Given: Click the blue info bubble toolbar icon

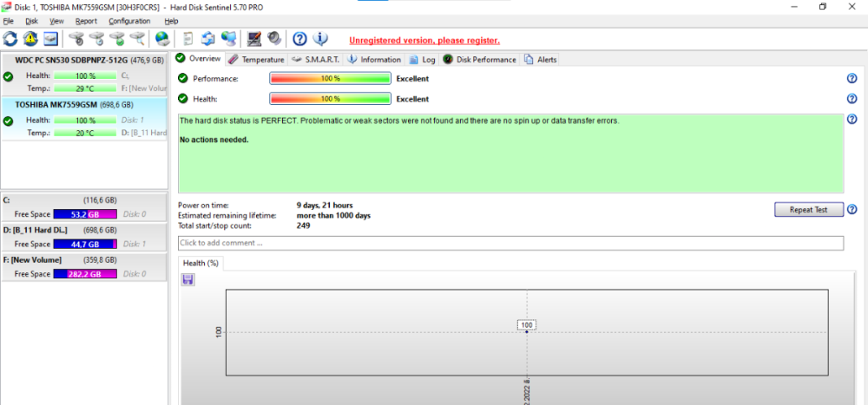Looking at the screenshot, I should [x=320, y=39].
